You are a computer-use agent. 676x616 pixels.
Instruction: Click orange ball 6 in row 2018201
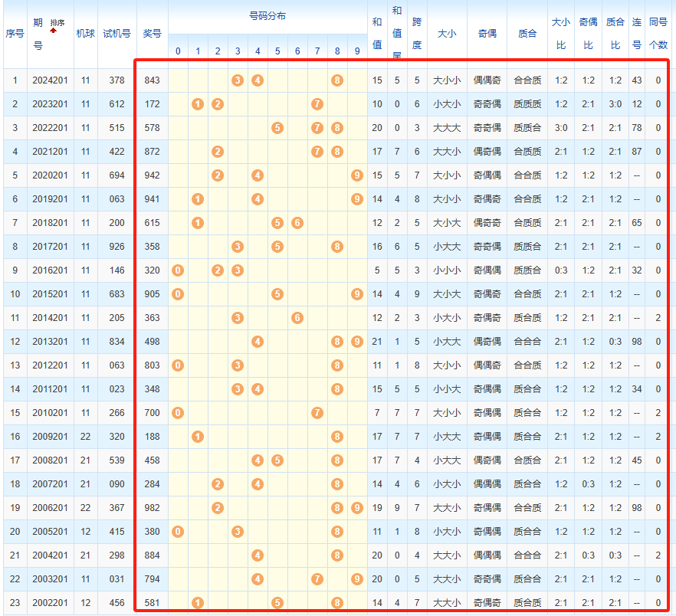point(297,223)
